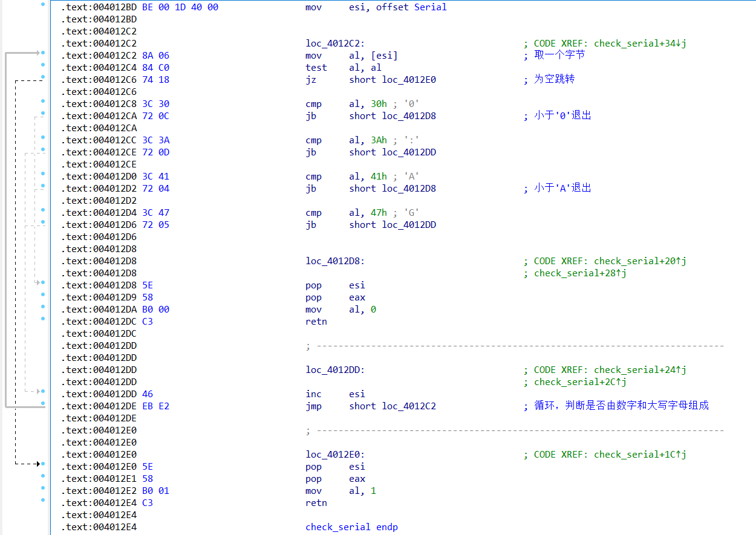Toggle breakpoint dot on mov al, 1 line
The width and height of the screenshot is (756, 535).
pyautogui.click(x=43, y=488)
